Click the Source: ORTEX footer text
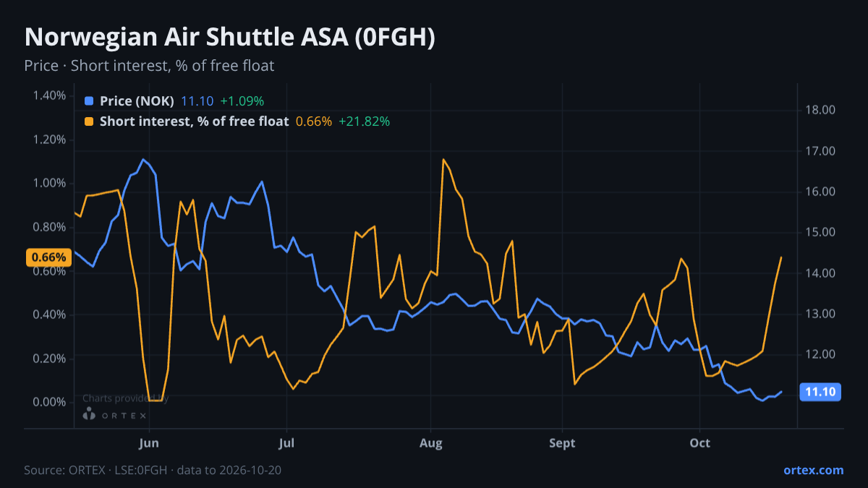This screenshot has width=868, height=488. (x=153, y=470)
